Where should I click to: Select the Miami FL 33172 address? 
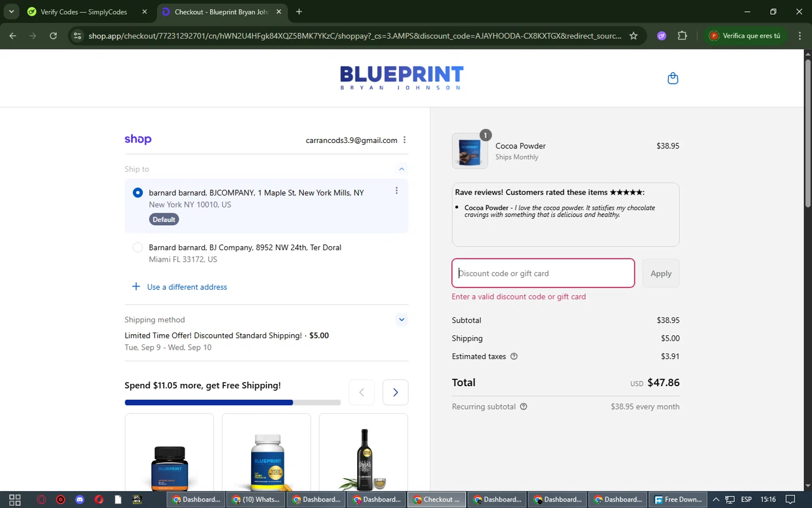pyautogui.click(x=137, y=248)
